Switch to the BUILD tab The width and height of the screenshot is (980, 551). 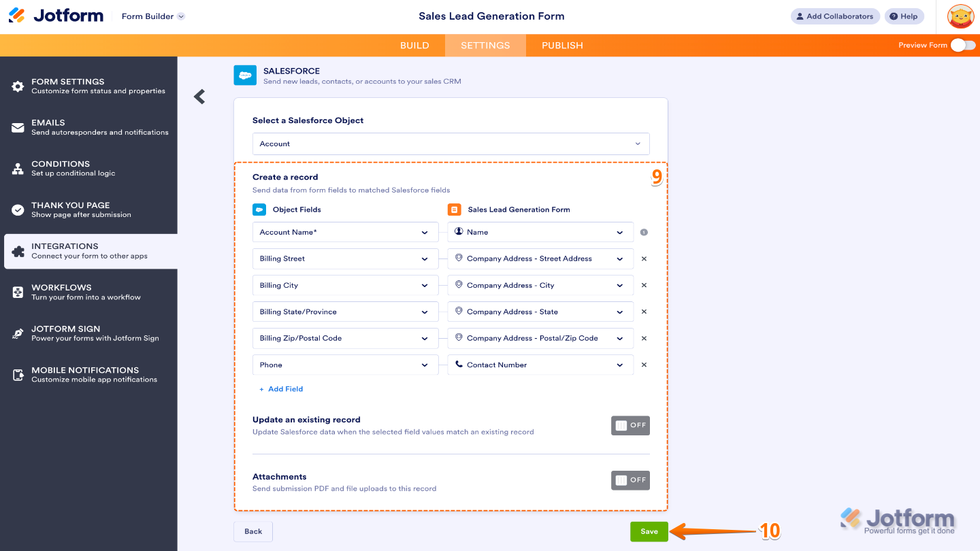pyautogui.click(x=414, y=46)
